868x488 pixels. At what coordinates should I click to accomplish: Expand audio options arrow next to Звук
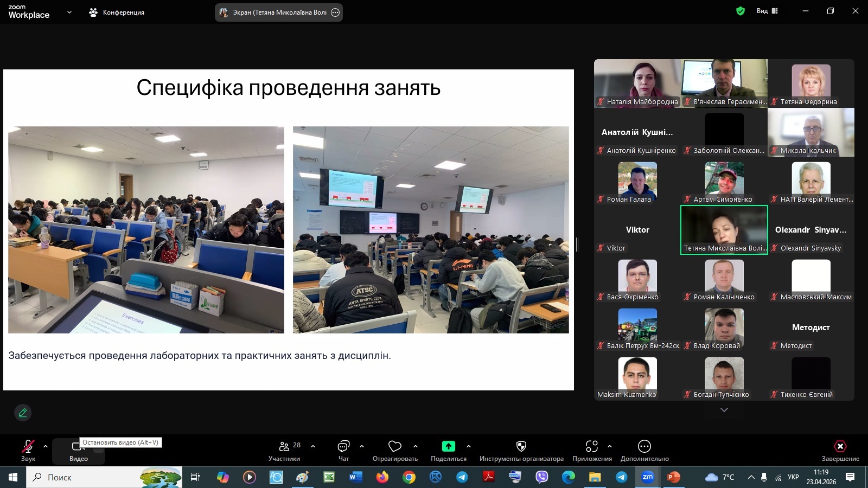[46, 446]
